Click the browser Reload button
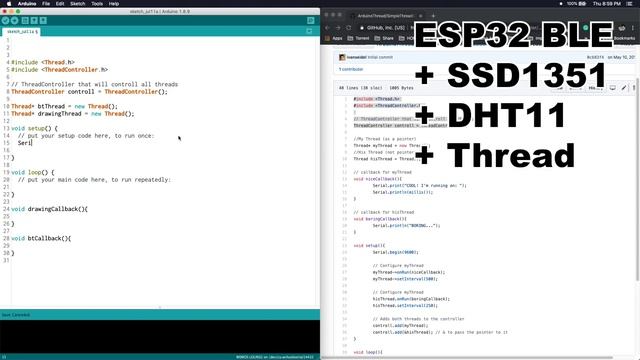The width and height of the screenshot is (640, 360). point(349,28)
